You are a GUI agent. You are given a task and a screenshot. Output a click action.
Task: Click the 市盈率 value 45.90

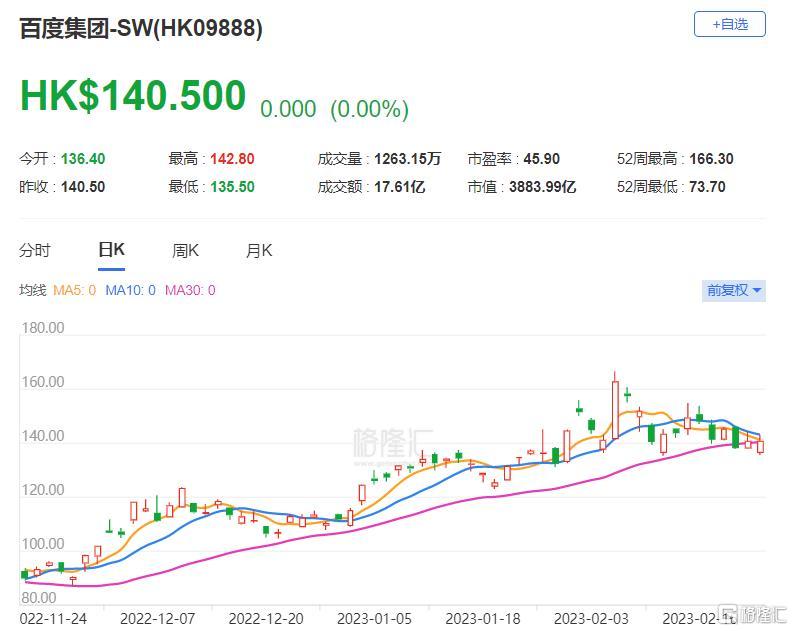(542, 159)
